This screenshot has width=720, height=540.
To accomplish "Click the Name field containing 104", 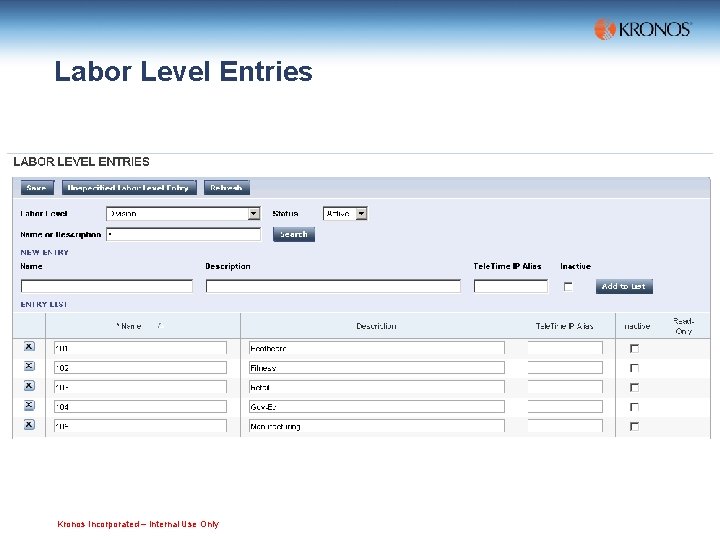I will tap(140, 406).
